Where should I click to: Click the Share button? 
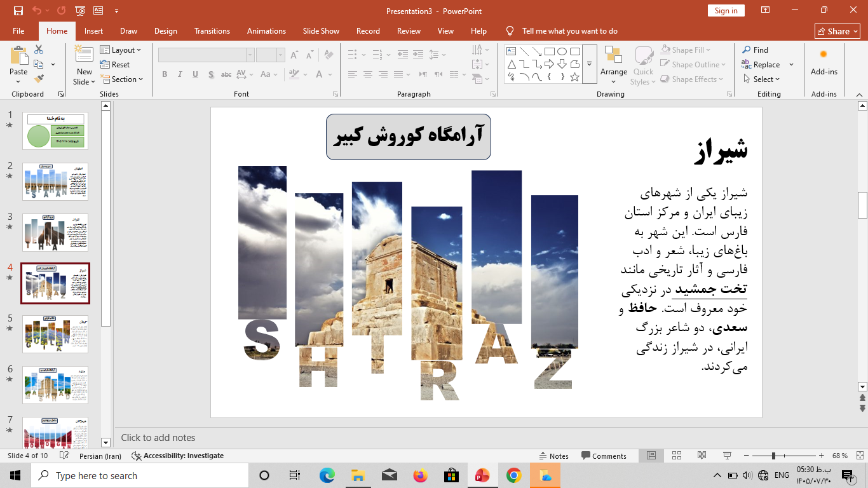tap(837, 31)
